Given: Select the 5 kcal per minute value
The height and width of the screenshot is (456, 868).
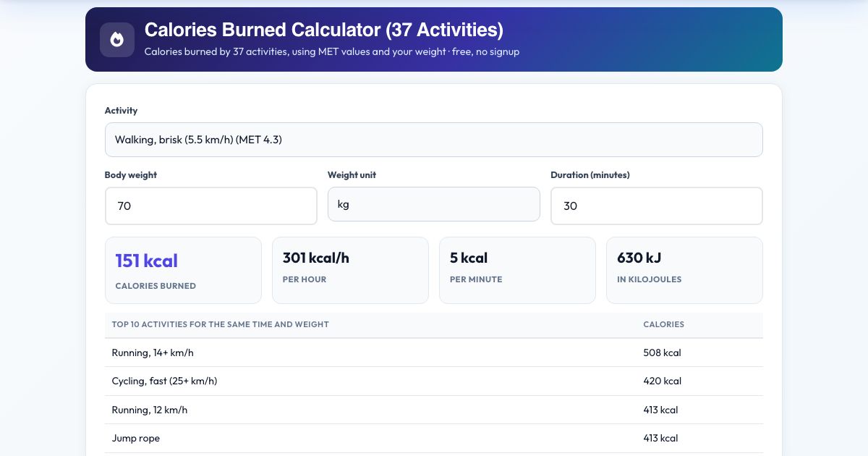Looking at the screenshot, I should pos(469,258).
